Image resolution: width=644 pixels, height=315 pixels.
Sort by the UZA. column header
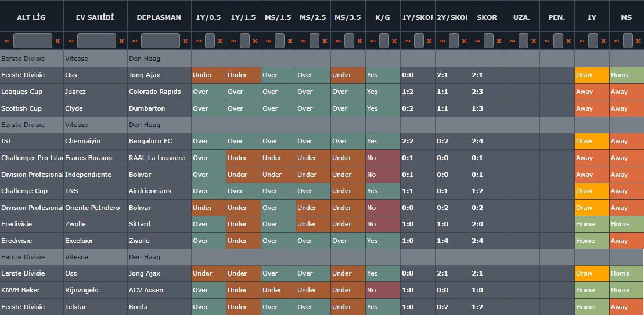[522, 17]
